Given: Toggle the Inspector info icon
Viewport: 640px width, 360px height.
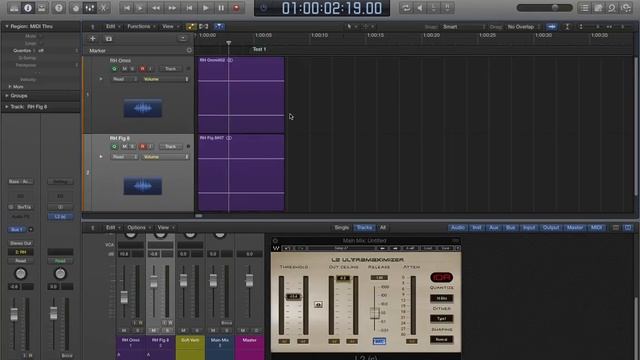Looking at the screenshot, I should click(x=28, y=8).
